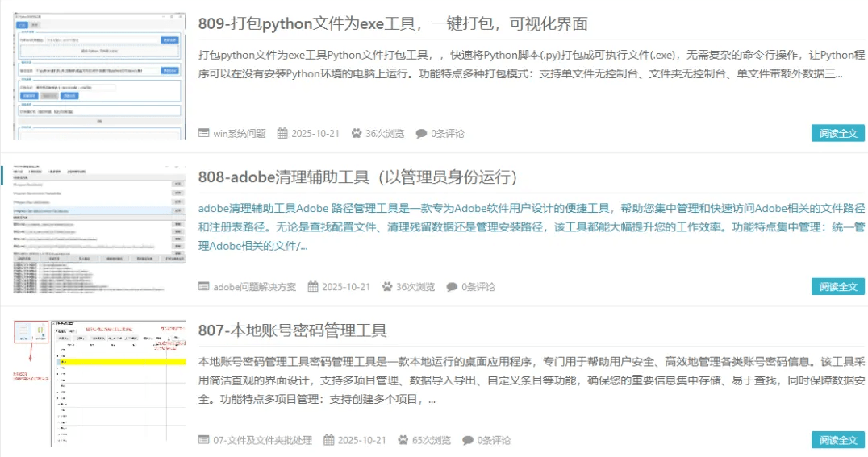The height and width of the screenshot is (457, 868).
Task: Click 36次浏览 under the 809 article
Action: pyautogui.click(x=385, y=133)
